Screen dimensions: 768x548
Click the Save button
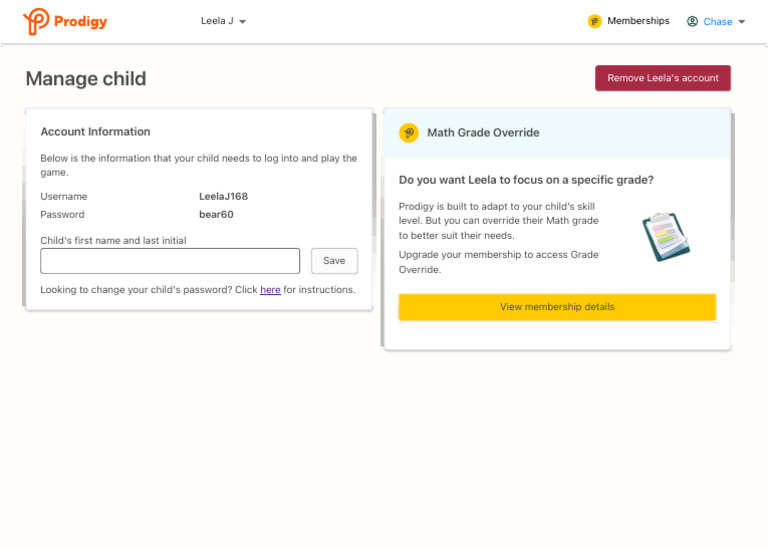coord(334,261)
